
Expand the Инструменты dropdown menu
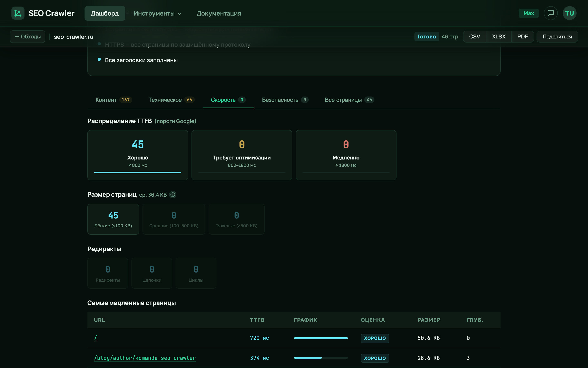157,13
